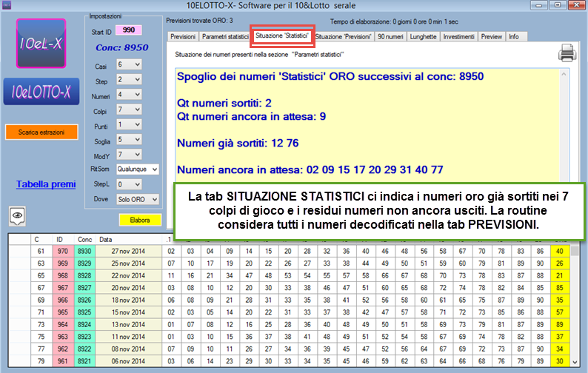Click the 10eLOTTO-X banner button
The image size is (588, 373).
click(41, 92)
